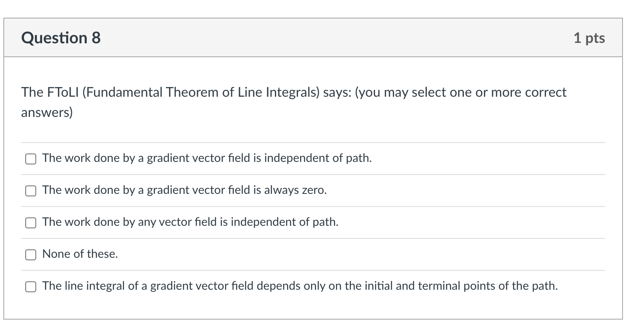
Task: Toggle the second answer option's checkbox
Action: coord(30,191)
